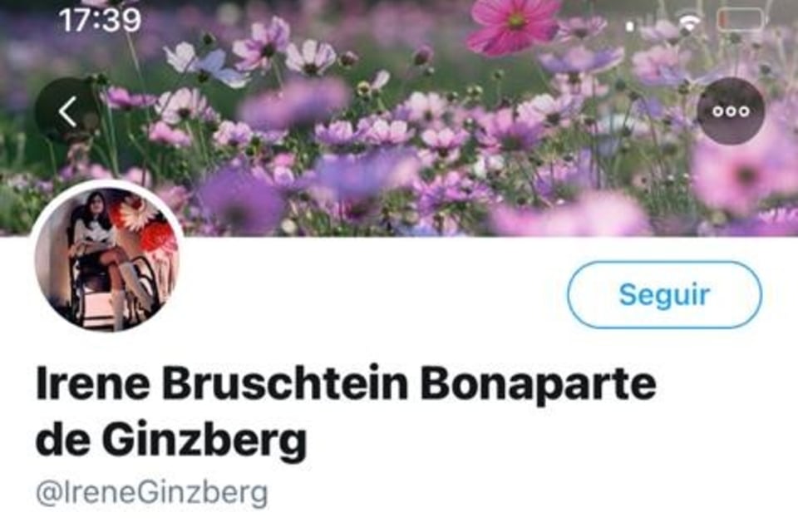798x532 pixels.
Task: View the flower field header banner
Action: click(399, 118)
